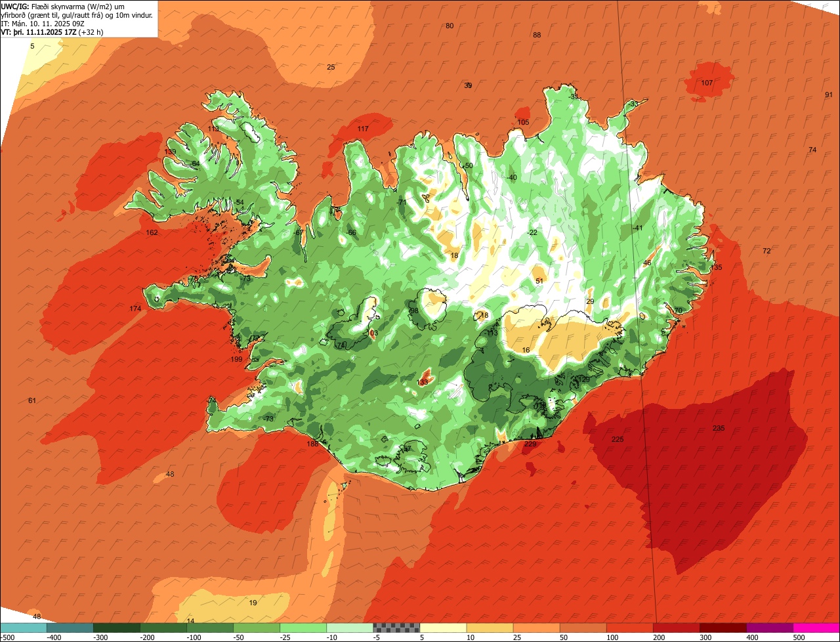Viewport: 840px width, 642px height.
Task: Click the value 88 along the top of the map
Action: click(x=537, y=35)
